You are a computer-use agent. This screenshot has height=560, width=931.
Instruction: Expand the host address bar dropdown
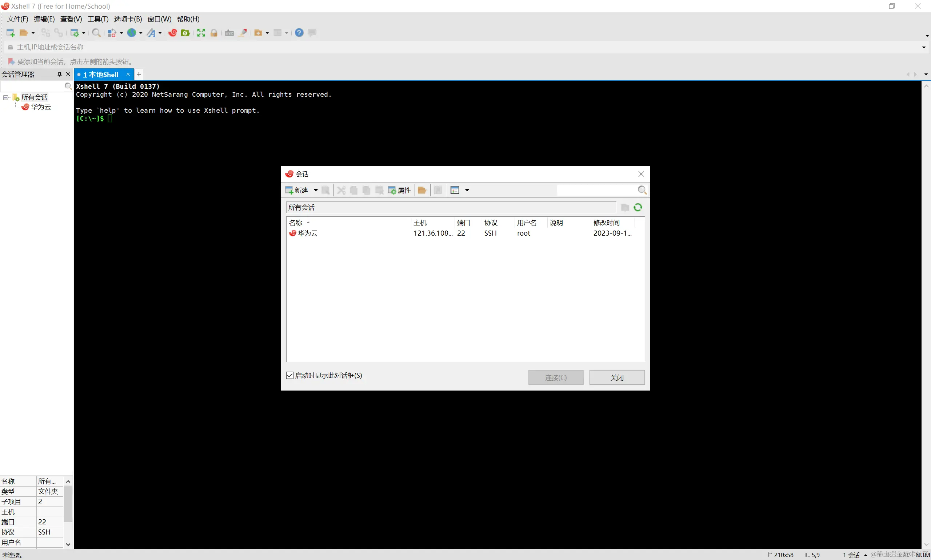[923, 47]
